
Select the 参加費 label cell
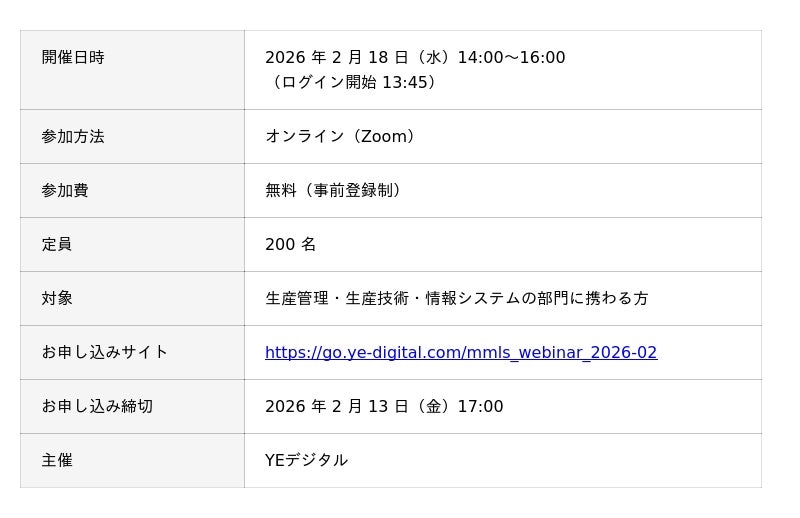point(65,191)
